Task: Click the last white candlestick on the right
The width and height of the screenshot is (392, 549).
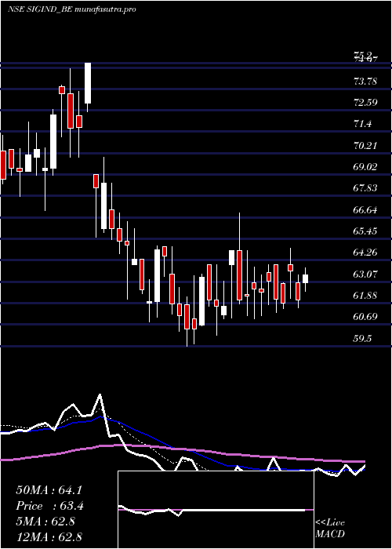Action: (x=305, y=278)
